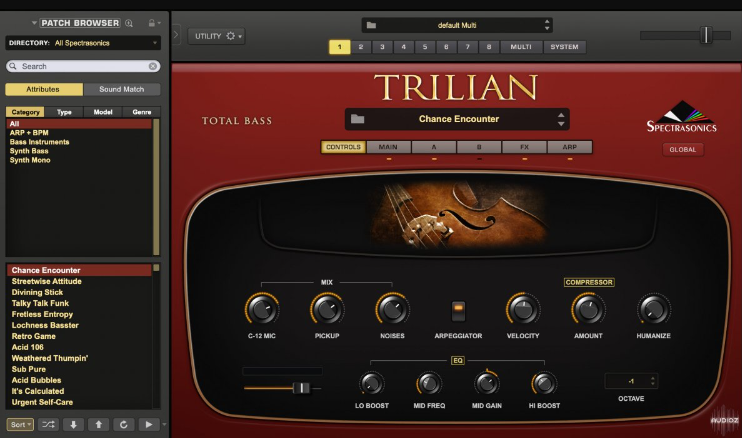Collapse browser with the side arrow
Viewport: 742px width, 438px height.
(176, 35)
